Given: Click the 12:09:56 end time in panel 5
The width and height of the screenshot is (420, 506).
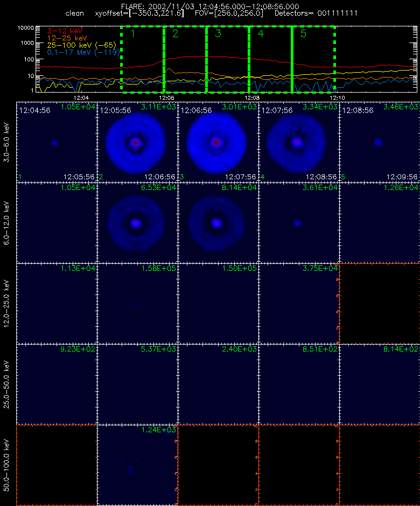Looking at the screenshot, I should pos(402,177).
